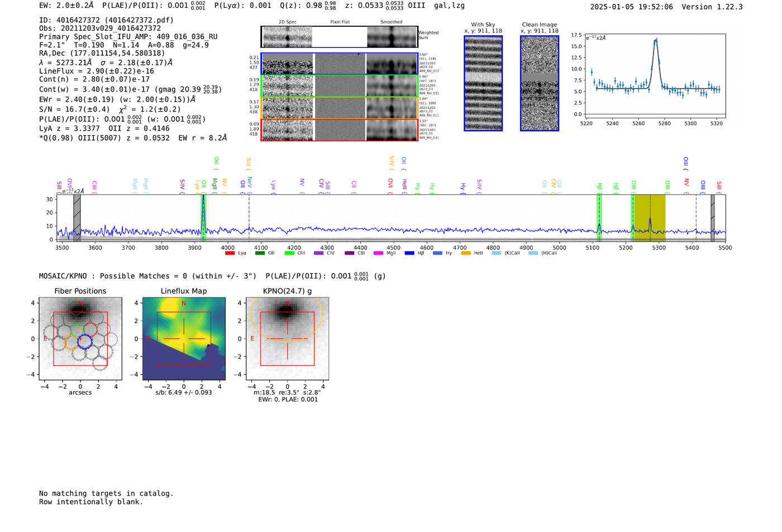Viewport: 782px width, 532px height.
Task: Click the orange dashed fiber circle
Action: pos(71,342)
